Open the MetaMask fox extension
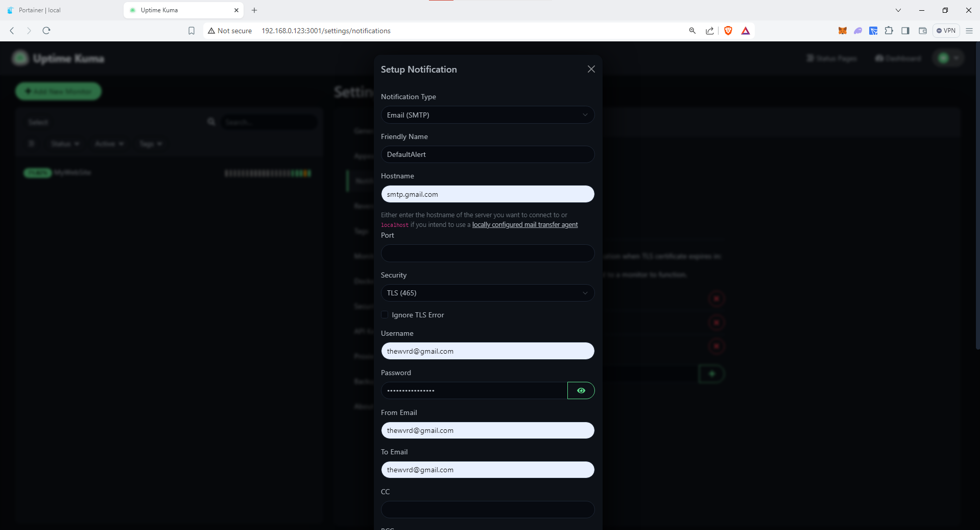This screenshot has height=530, width=980. (843, 31)
